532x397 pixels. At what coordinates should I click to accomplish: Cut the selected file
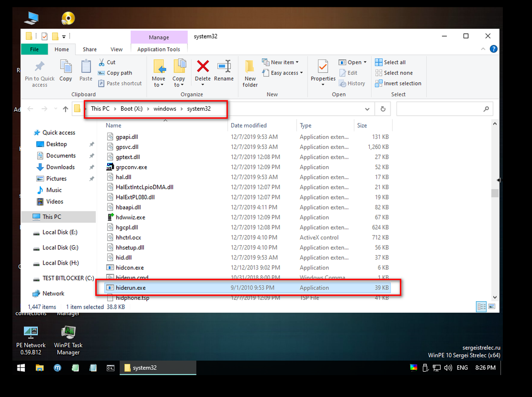pyautogui.click(x=107, y=63)
